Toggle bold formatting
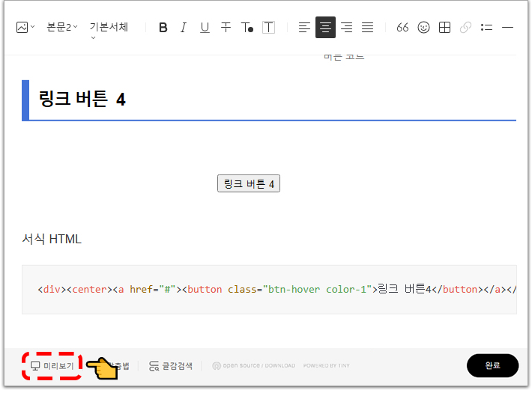532x393 pixels. 163,28
